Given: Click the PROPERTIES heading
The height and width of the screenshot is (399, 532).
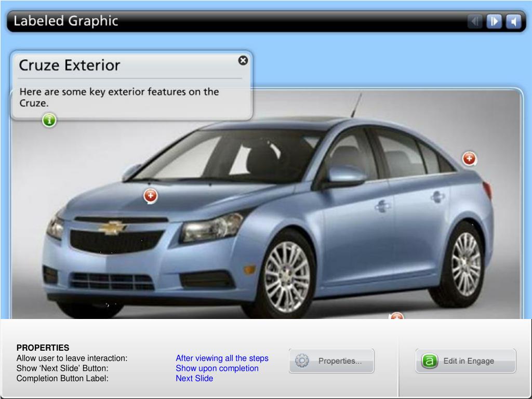Looking at the screenshot, I should click(43, 348).
